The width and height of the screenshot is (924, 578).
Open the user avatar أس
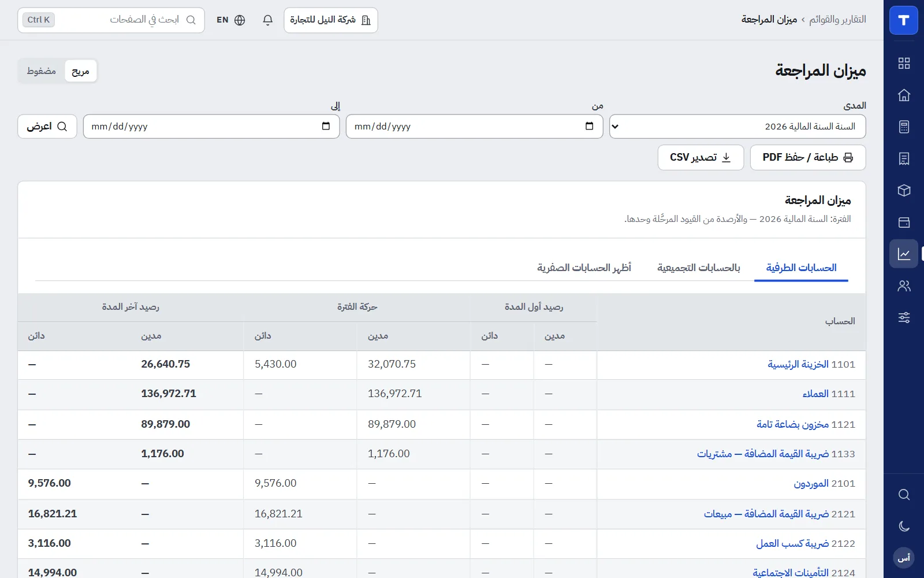click(x=904, y=558)
